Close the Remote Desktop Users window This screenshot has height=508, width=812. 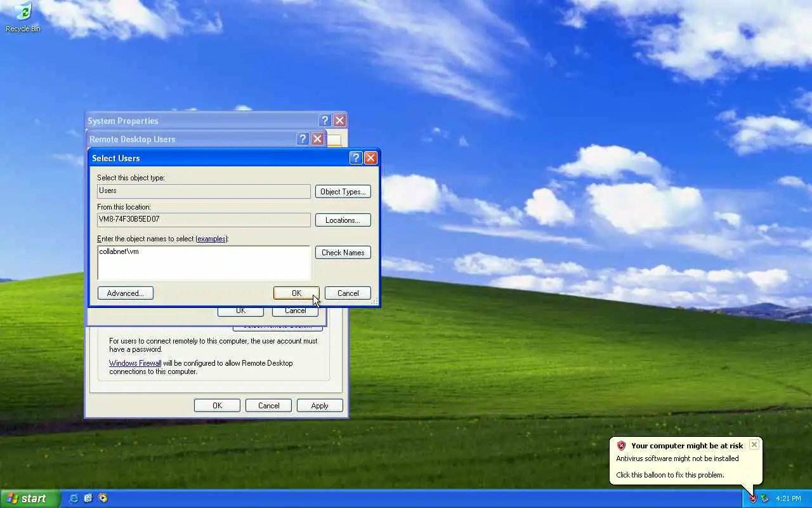pyautogui.click(x=318, y=139)
